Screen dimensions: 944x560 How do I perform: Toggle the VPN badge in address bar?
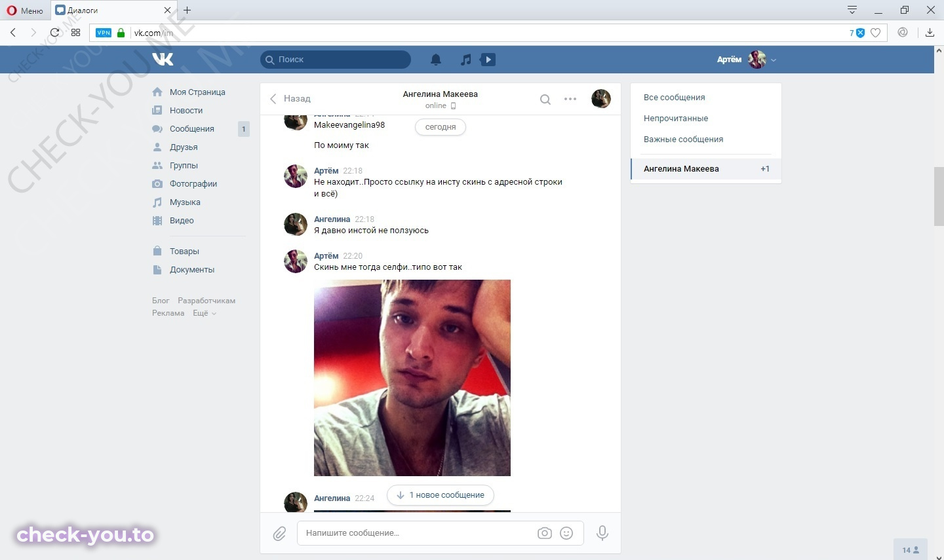(x=104, y=33)
